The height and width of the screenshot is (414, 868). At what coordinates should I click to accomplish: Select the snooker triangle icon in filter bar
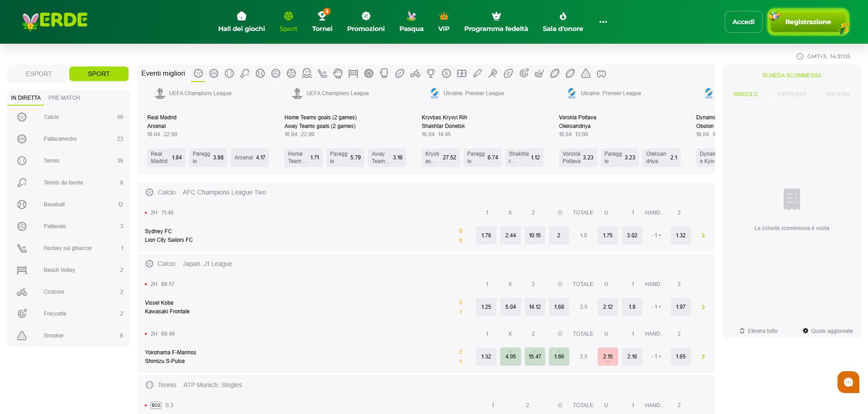point(586,73)
